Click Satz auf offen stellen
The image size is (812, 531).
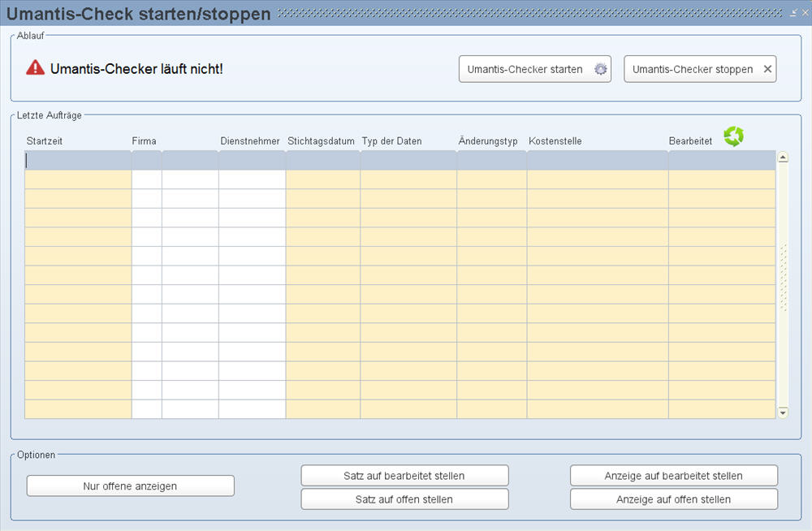[404, 499]
